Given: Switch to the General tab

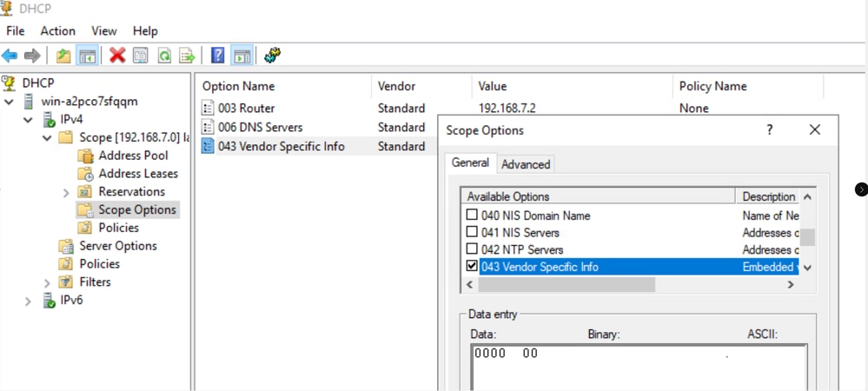Looking at the screenshot, I should coord(471,162).
